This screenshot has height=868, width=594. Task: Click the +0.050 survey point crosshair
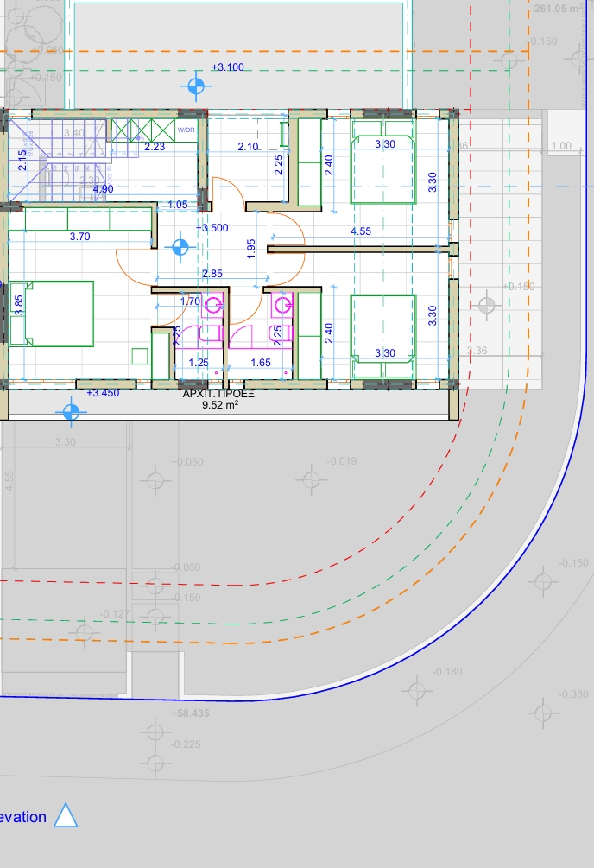pos(155,478)
